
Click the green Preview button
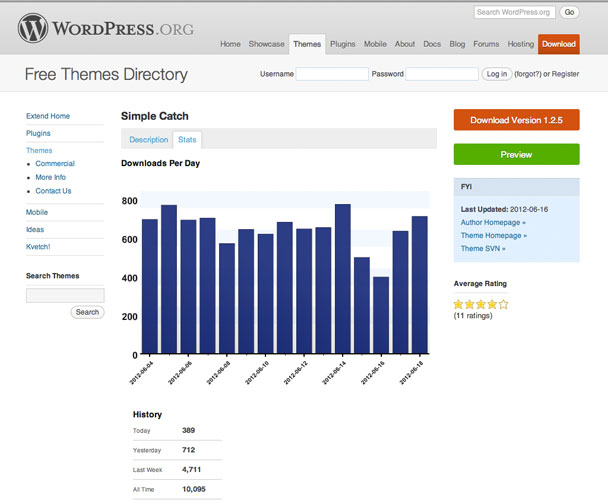click(516, 154)
